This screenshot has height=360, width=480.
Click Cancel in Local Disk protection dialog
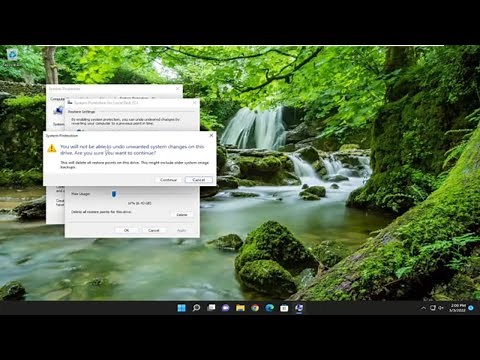tap(154, 230)
